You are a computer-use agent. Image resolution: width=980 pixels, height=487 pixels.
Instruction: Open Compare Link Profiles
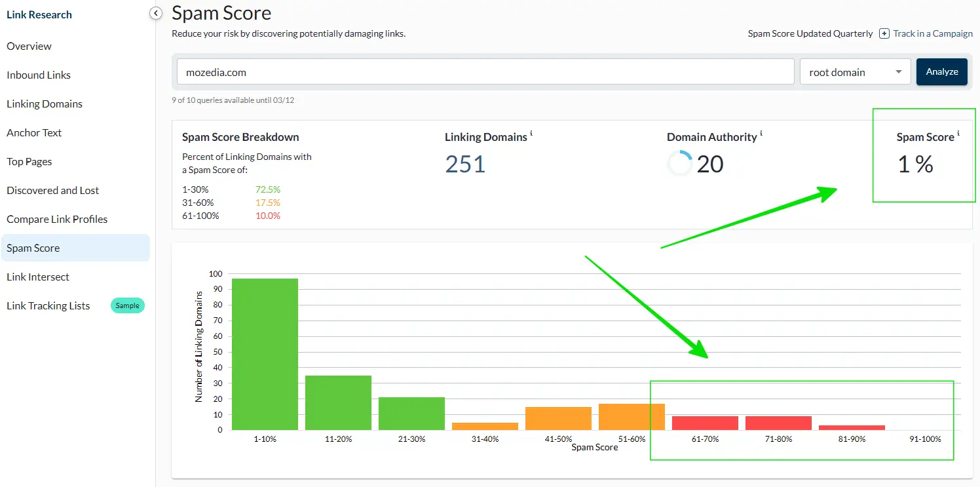57,219
